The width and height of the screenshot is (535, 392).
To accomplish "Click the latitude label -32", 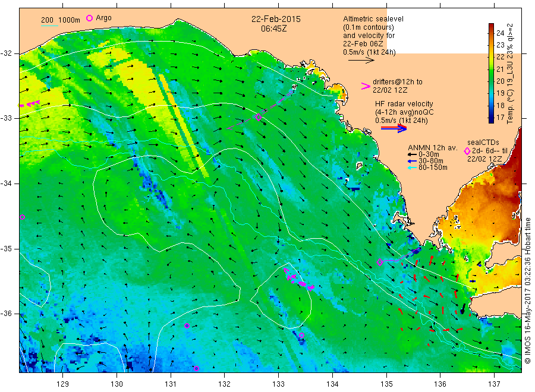I will pyautogui.click(x=6, y=53).
